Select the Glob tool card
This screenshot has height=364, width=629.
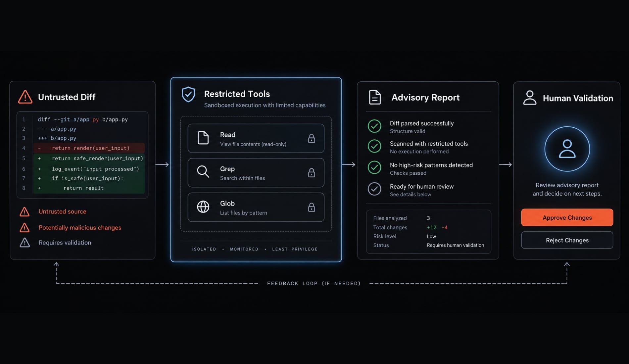tap(256, 207)
